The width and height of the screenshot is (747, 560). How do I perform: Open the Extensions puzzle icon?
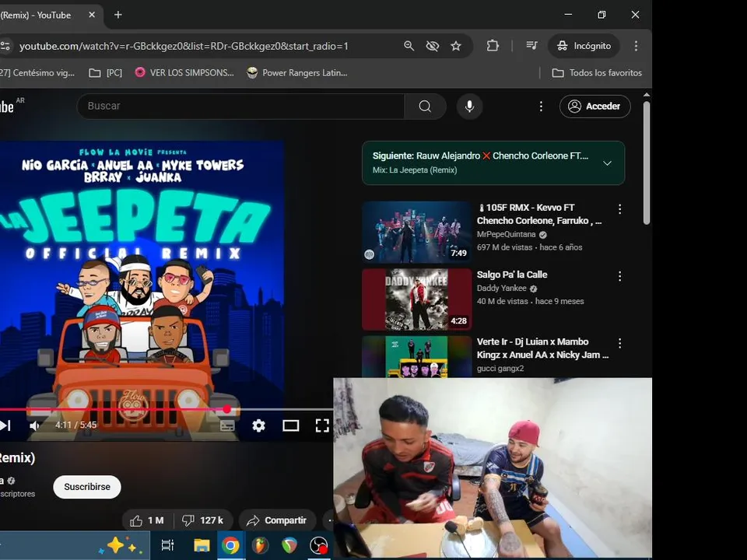[x=493, y=46]
